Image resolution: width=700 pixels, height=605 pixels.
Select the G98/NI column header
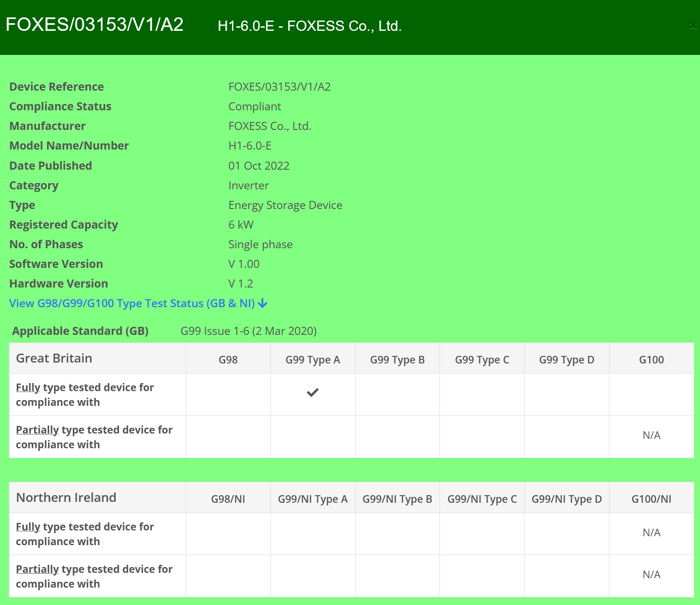coord(228,499)
